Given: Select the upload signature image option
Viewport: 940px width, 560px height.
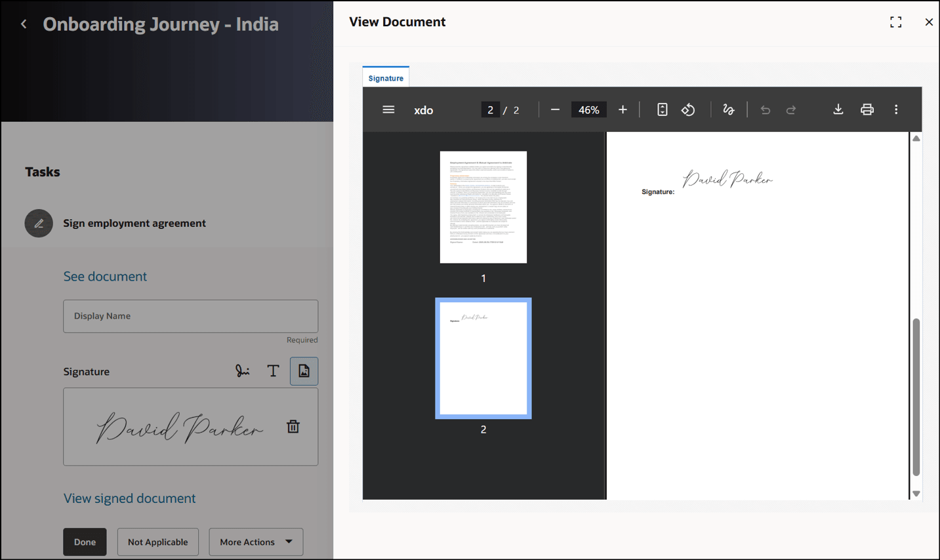Looking at the screenshot, I should (x=304, y=371).
